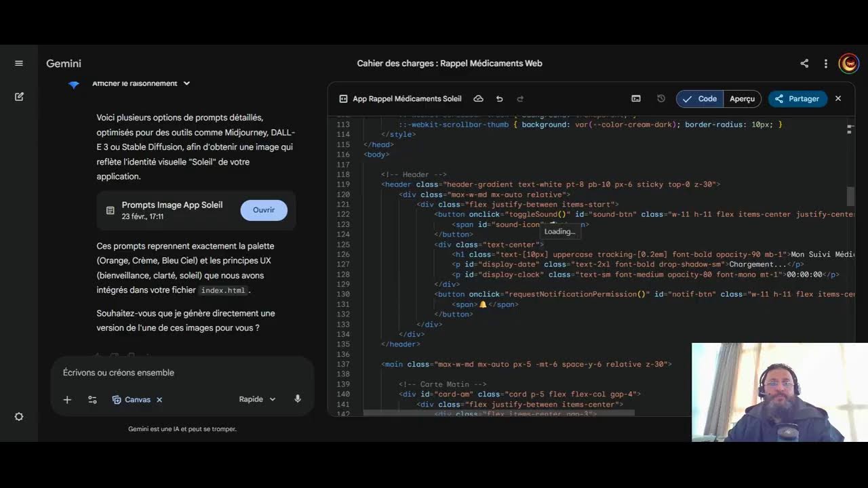Screen dimensions: 868x488
Task: Click the Gemini est une IA disclaimer
Action: click(182, 429)
